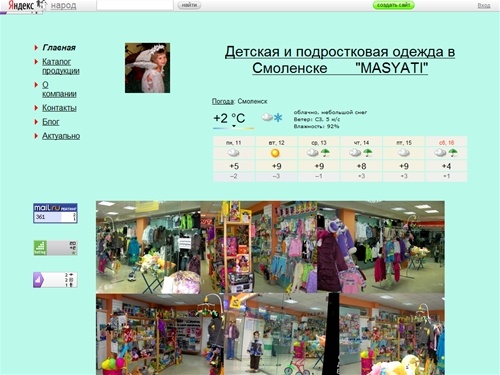Click the green Создать сайт button
Image resolution: width=500 pixels, height=375 pixels.
[393, 5]
